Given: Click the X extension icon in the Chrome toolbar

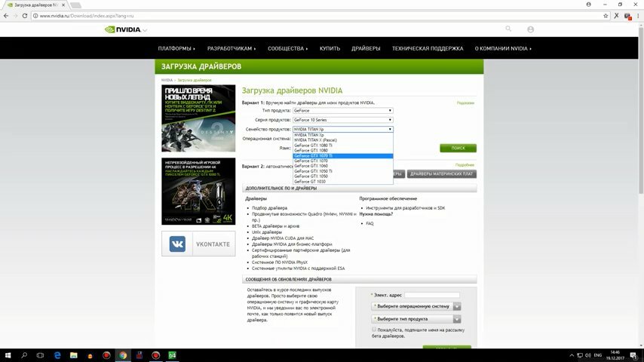Looking at the screenshot, I should (x=617, y=16).
